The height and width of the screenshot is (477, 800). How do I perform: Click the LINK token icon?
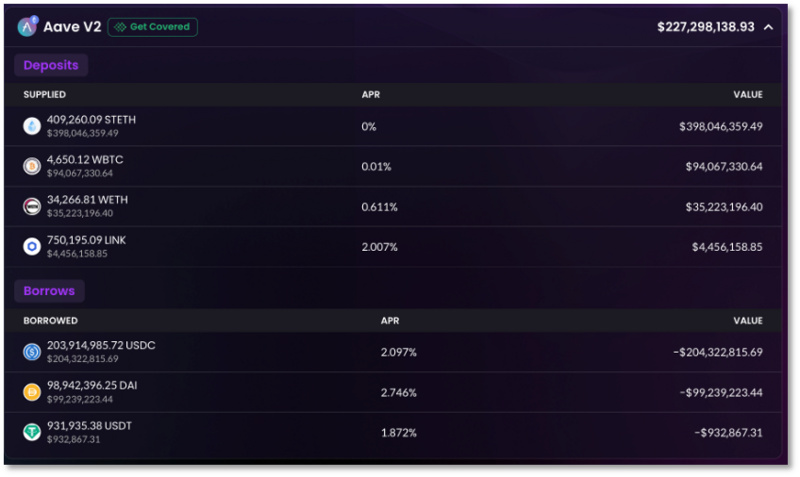tap(32, 246)
